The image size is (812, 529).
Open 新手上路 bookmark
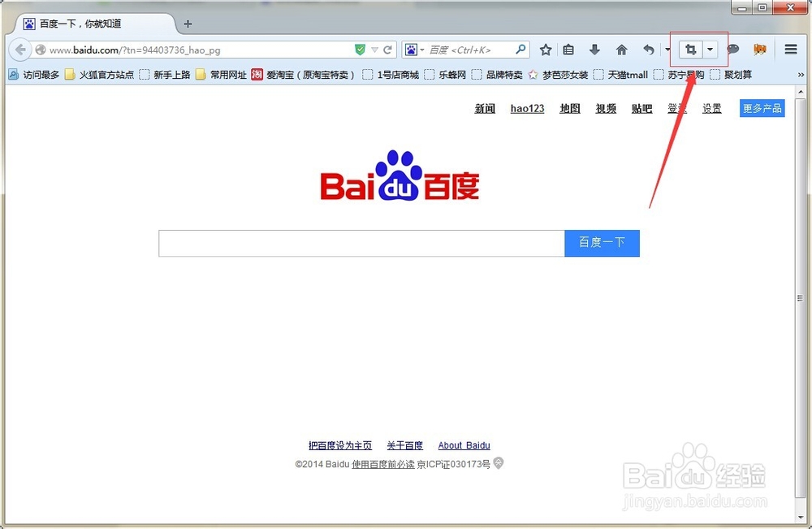point(165,75)
